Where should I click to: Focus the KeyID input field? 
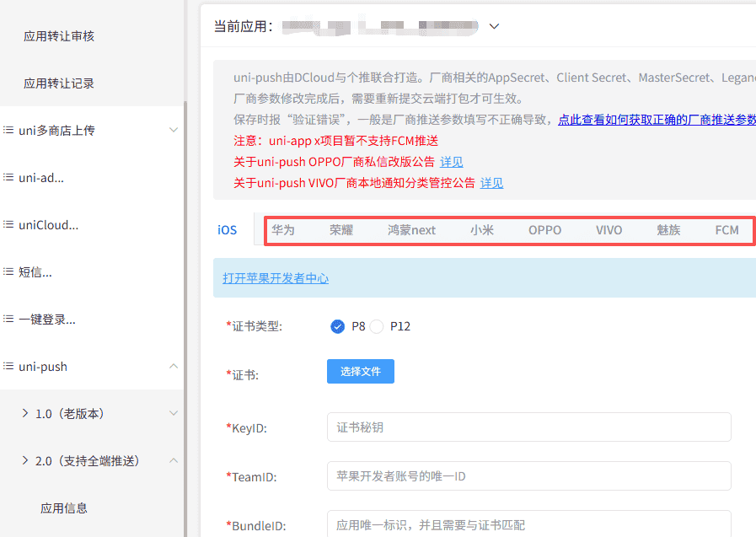pyautogui.click(x=528, y=427)
